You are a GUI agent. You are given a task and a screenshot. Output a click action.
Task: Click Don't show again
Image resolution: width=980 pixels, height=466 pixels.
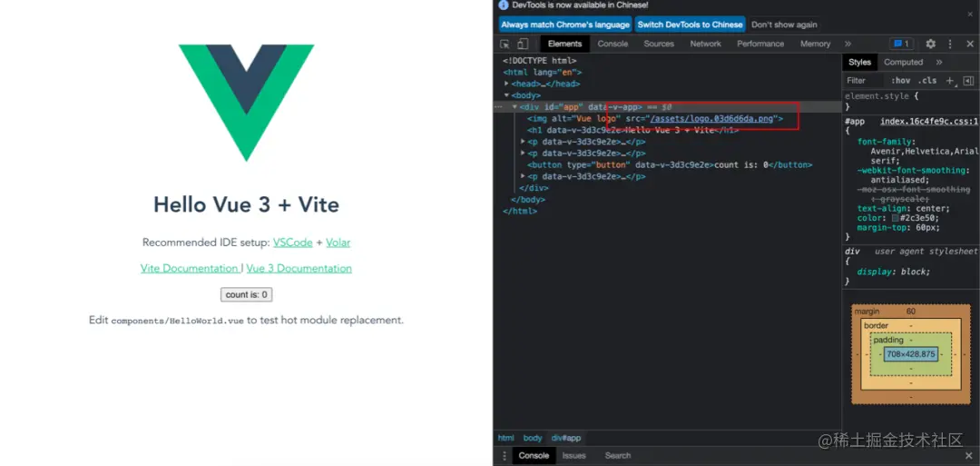coord(784,25)
